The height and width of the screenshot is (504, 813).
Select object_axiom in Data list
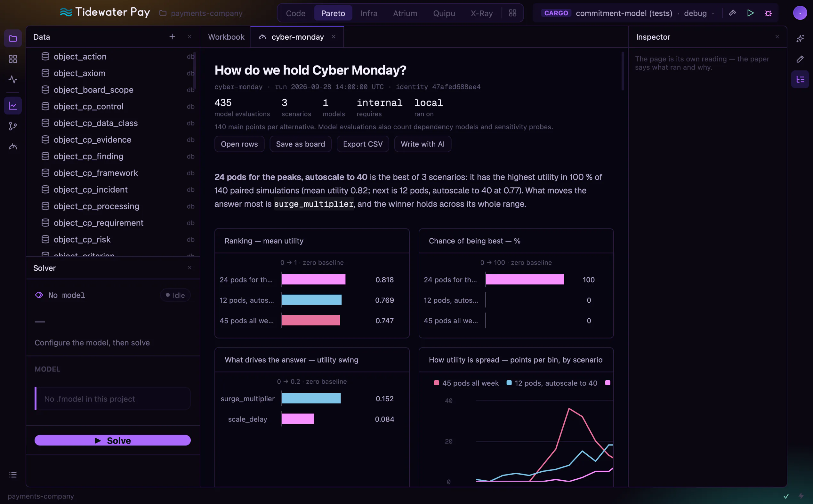113,73
